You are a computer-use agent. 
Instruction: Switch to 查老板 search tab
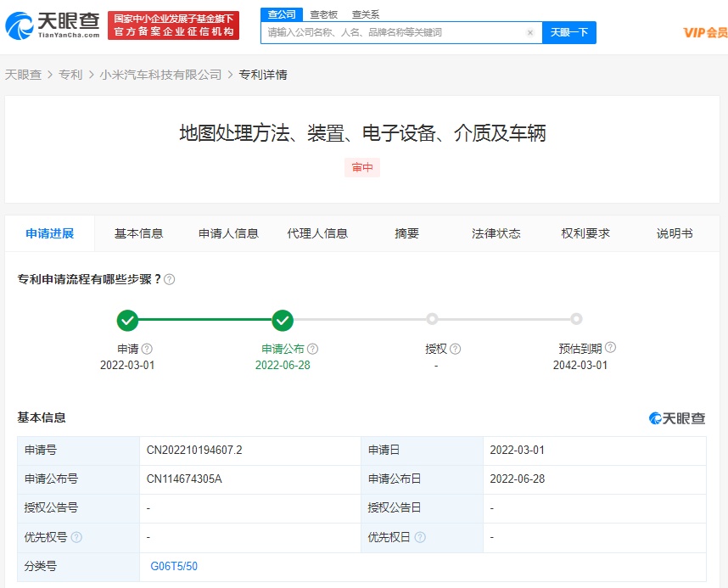click(x=323, y=15)
